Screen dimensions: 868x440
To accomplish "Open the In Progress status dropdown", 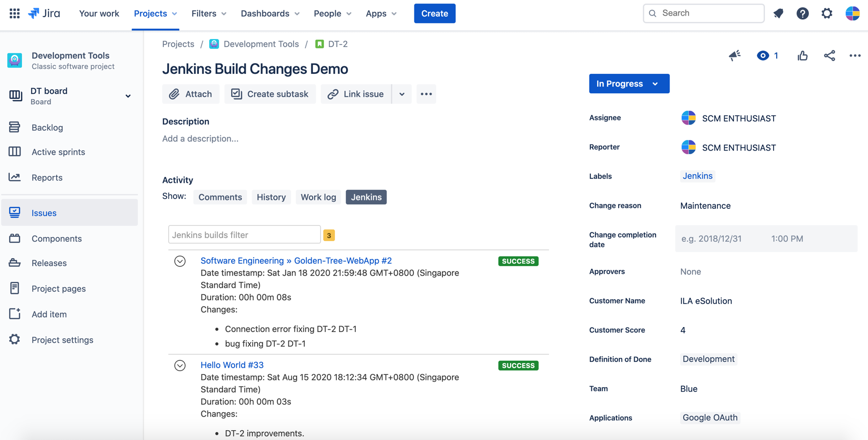I will pos(629,84).
